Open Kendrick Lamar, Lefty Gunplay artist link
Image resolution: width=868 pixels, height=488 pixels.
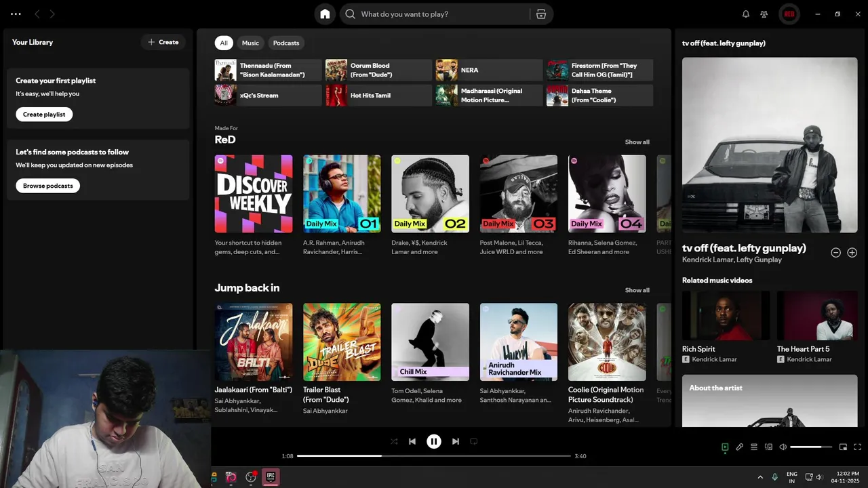[x=732, y=260]
